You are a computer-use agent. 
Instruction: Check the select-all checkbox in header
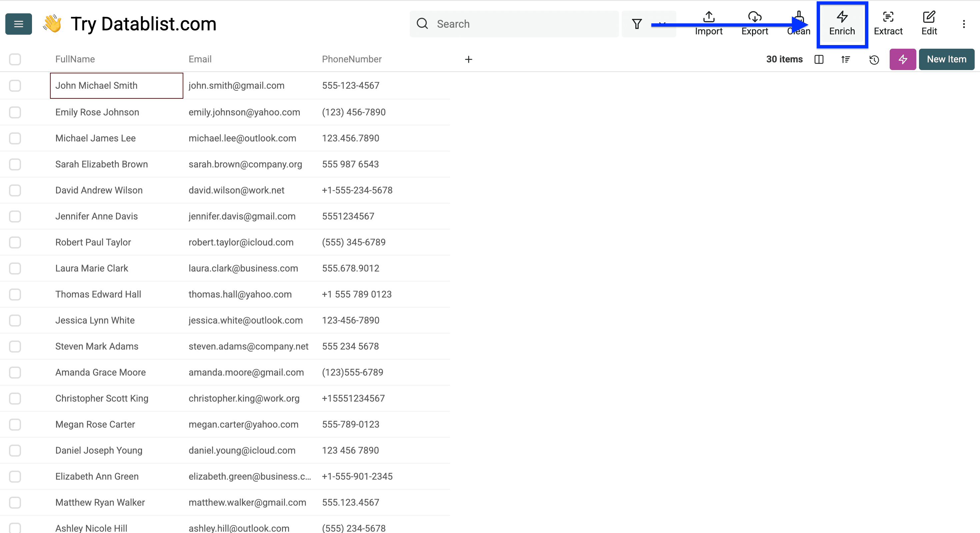point(15,59)
